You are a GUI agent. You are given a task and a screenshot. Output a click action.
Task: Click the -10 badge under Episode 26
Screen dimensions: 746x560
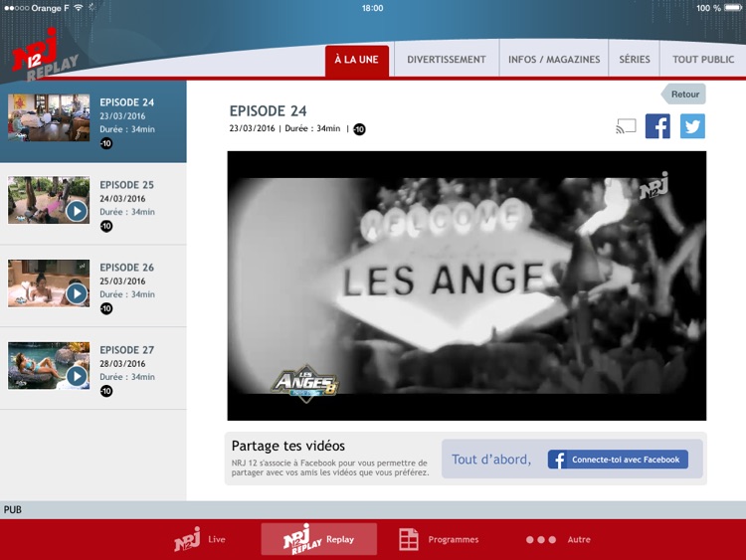106,308
